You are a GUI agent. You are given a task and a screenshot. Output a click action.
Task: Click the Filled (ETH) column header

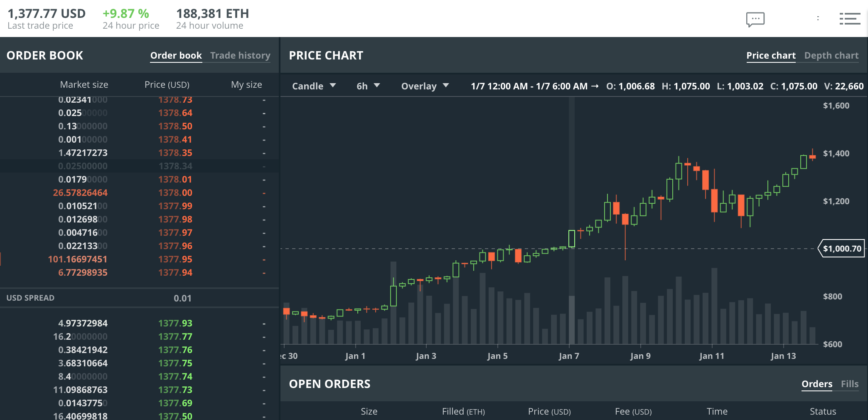click(x=463, y=411)
